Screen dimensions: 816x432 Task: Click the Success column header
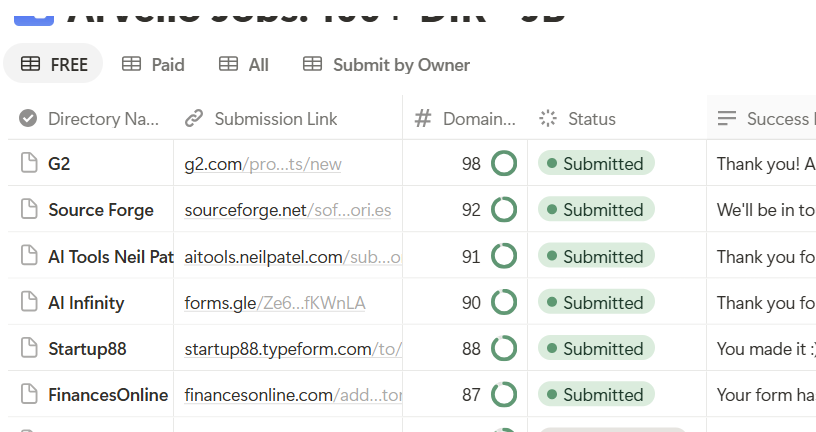(761, 119)
